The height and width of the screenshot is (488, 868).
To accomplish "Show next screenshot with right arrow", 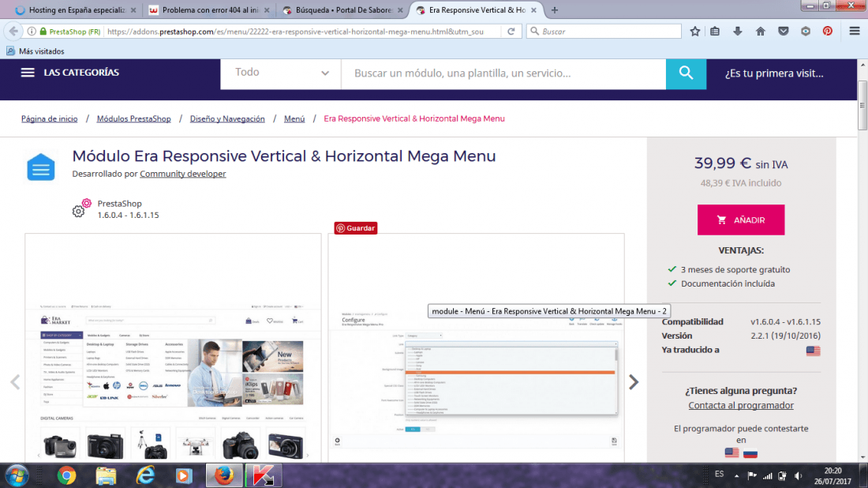I will (x=634, y=381).
